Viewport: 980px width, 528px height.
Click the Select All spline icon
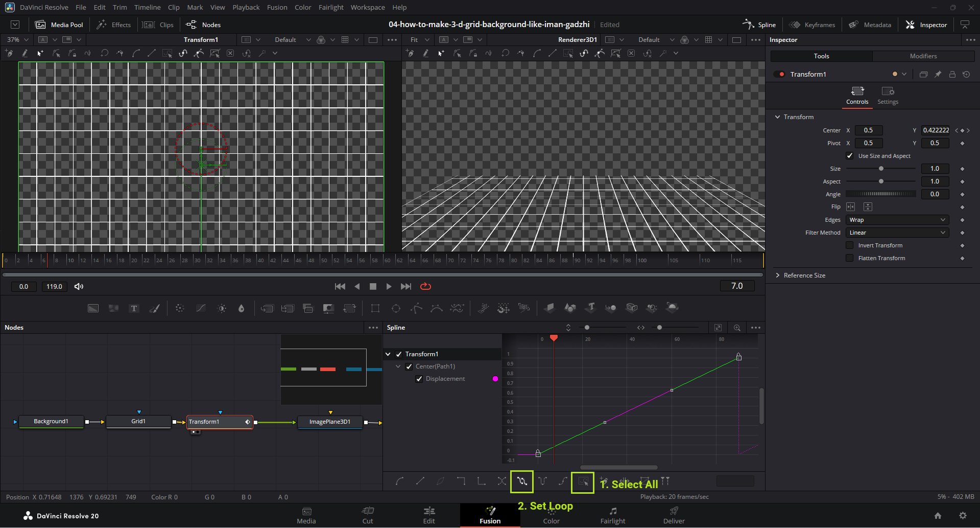[583, 481]
